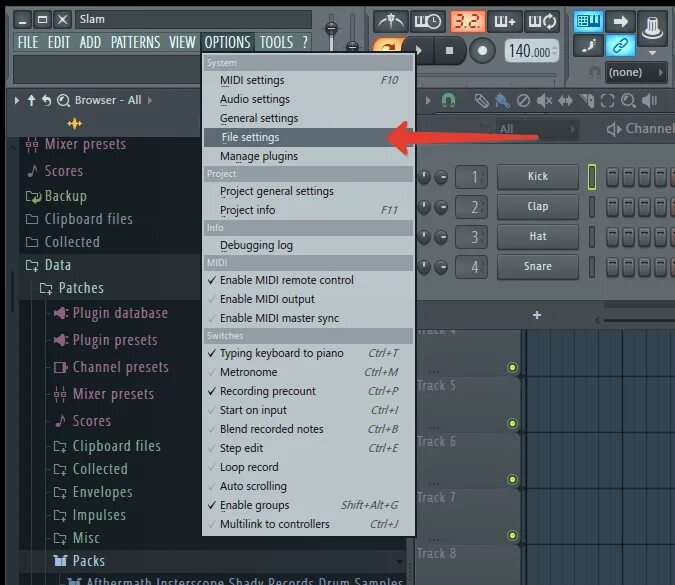Add a channel with the plus button

(537, 315)
